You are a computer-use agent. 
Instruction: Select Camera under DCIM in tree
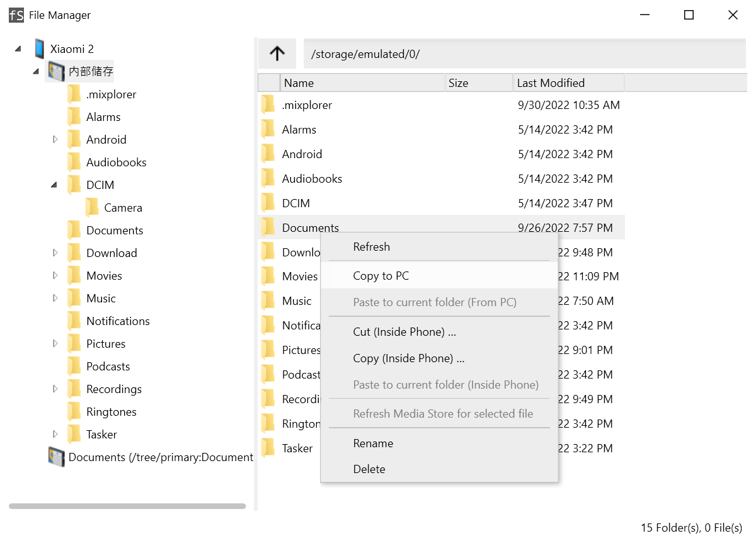(x=123, y=207)
